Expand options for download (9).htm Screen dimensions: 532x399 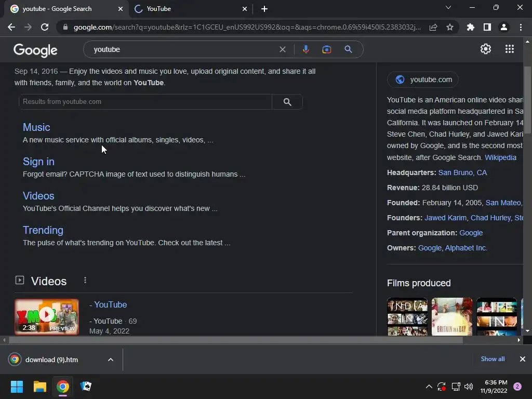click(x=111, y=360)
